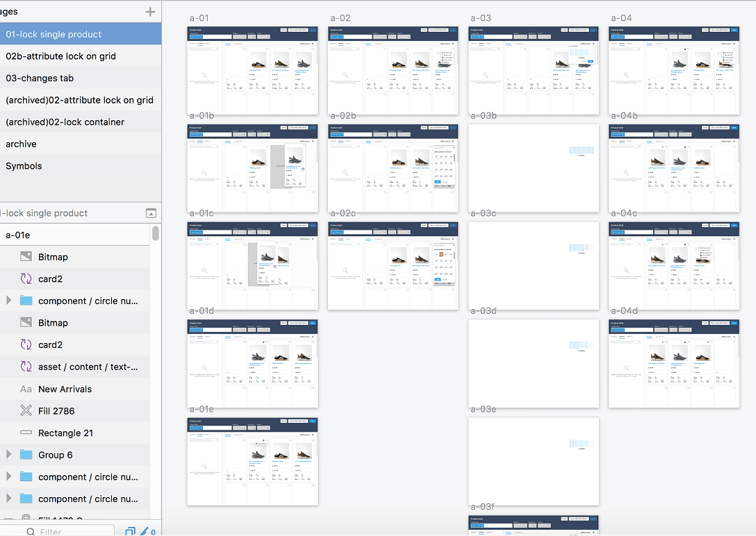Select artboard title a-04 on canvas
The image size is (756, 536).
point(621,18)
